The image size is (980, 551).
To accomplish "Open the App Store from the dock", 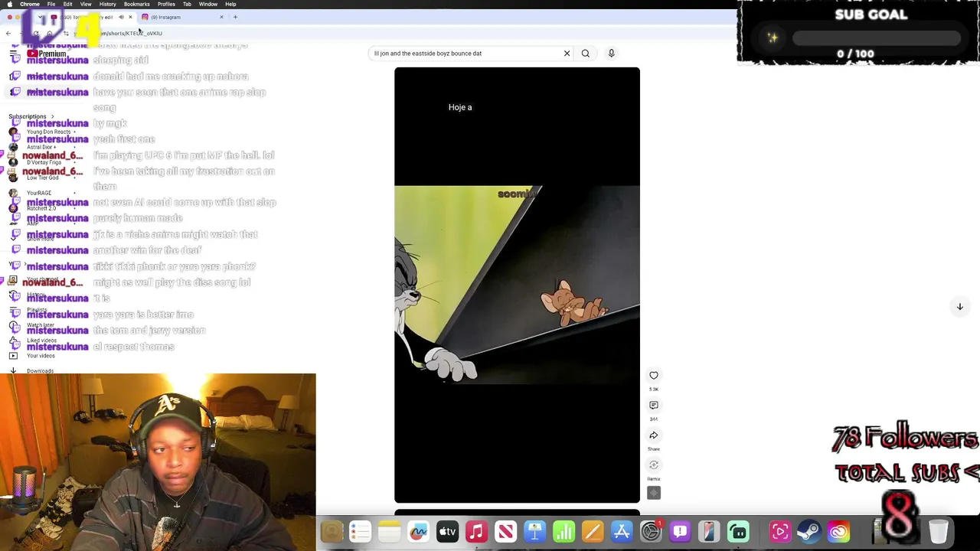I will click(x=622, y=532).
